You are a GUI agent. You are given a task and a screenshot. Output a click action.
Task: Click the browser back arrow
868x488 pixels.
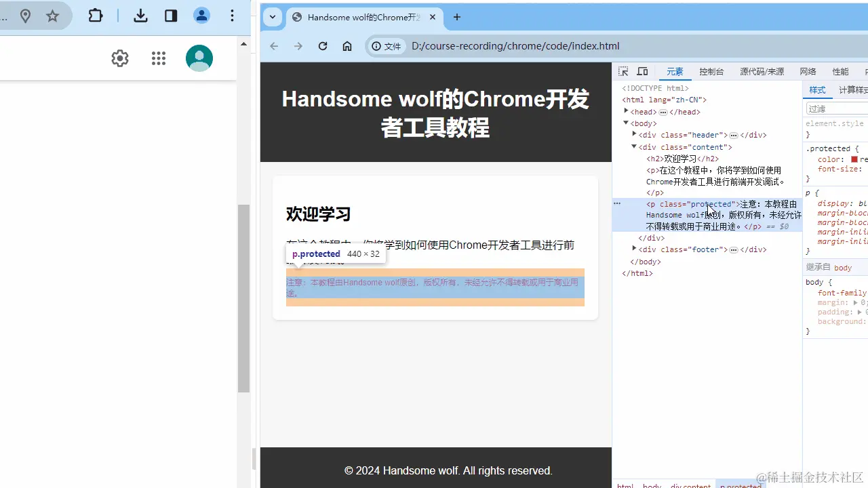(274, 46)
